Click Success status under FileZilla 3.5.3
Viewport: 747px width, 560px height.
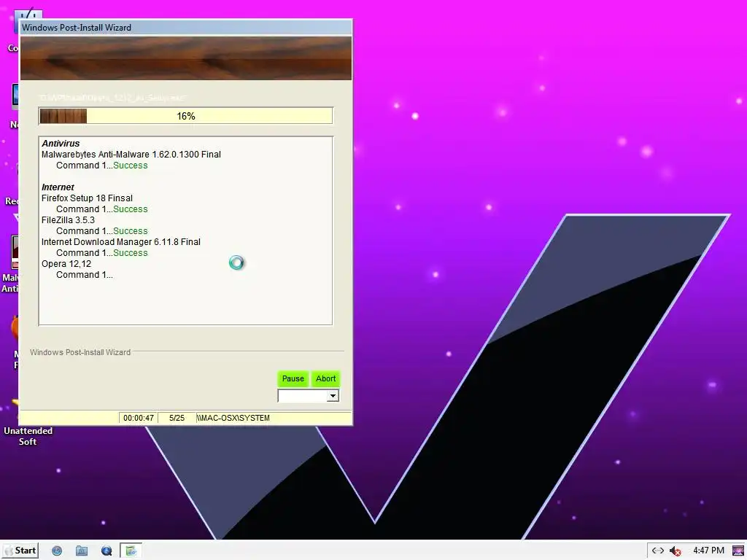[131, 231]
